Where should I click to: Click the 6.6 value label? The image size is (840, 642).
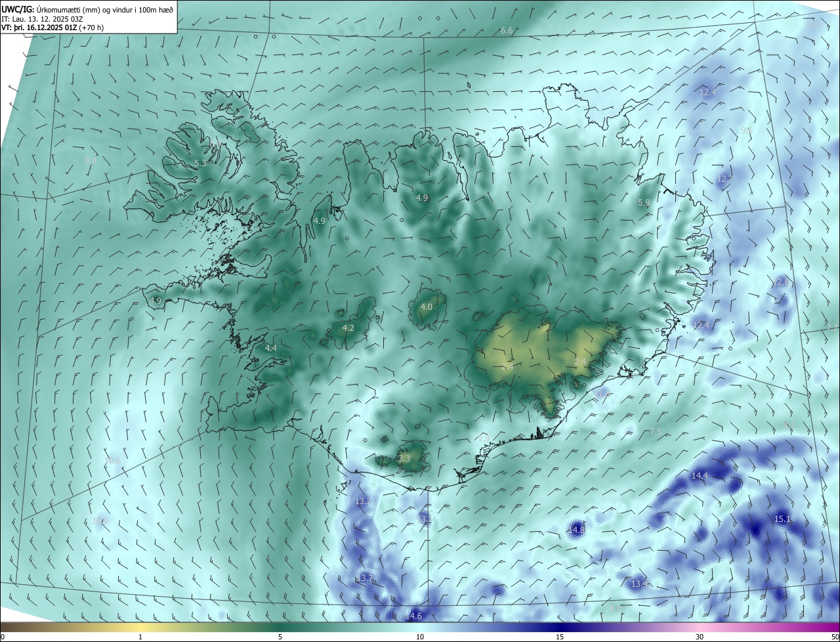(507, 31)
